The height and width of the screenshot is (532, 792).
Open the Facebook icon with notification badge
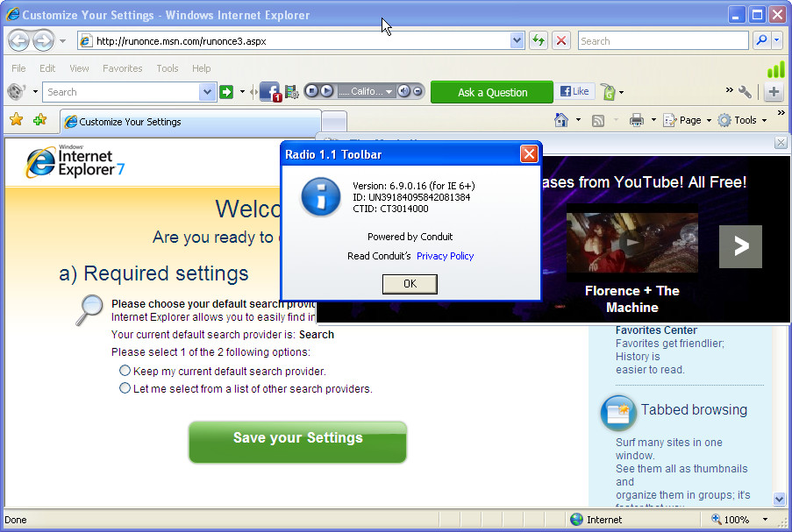tap(270, 92)
